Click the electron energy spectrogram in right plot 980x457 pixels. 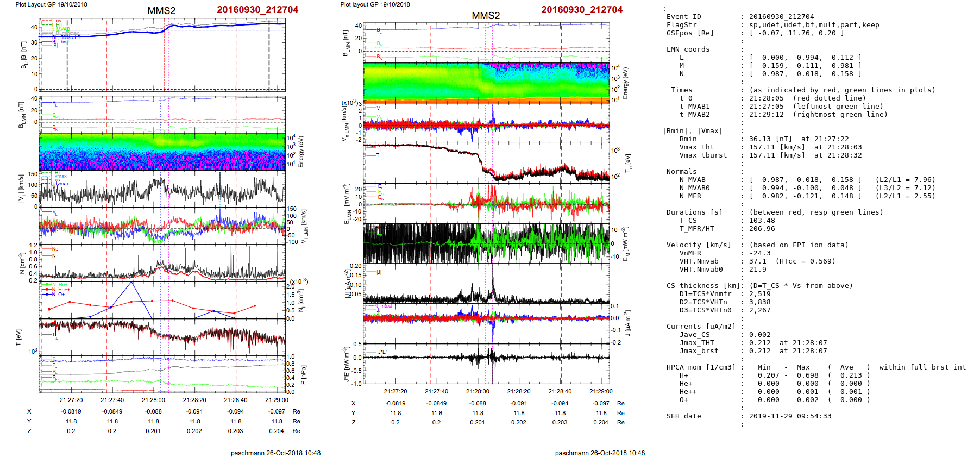[486, 83]
